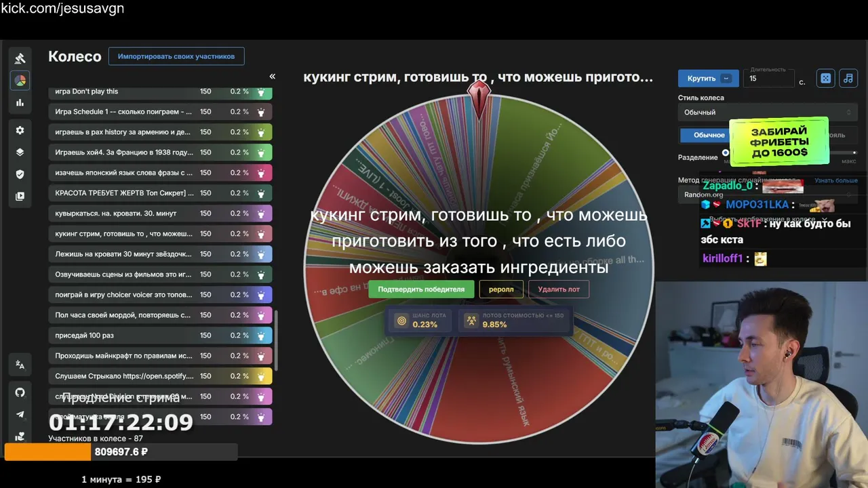Screen dimensions: 868x488
Task: Click the 'Удалить лот' button
Action: [x=559, y=289]
